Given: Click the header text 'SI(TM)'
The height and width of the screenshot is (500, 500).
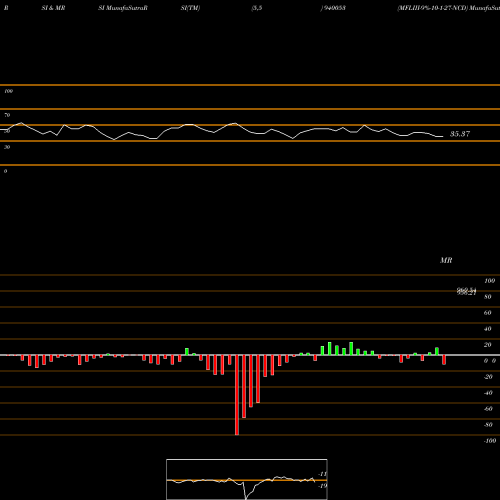Looking at the screenshot, I should (x=190, y=8).
